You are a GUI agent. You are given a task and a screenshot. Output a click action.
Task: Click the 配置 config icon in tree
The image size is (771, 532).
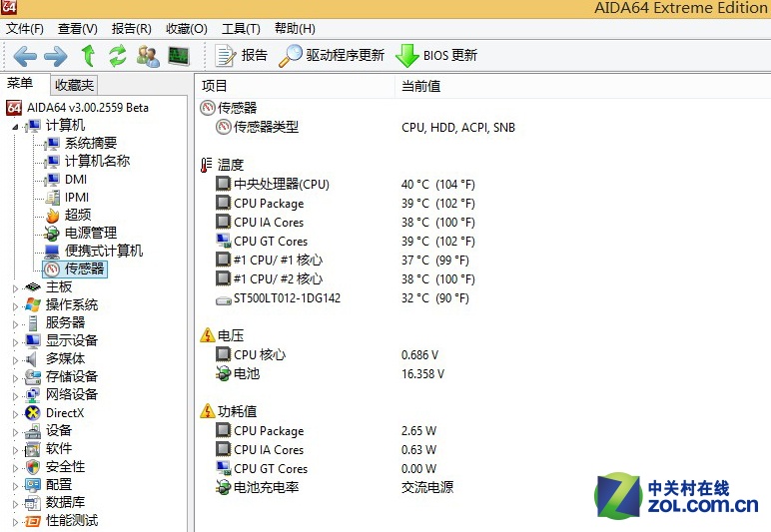coord(33,485)
